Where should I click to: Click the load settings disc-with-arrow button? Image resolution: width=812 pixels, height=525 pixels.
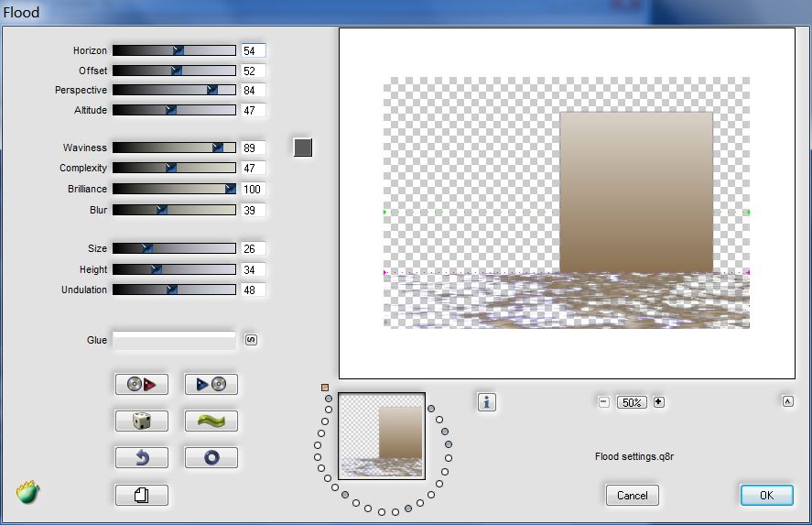point(141,384)
